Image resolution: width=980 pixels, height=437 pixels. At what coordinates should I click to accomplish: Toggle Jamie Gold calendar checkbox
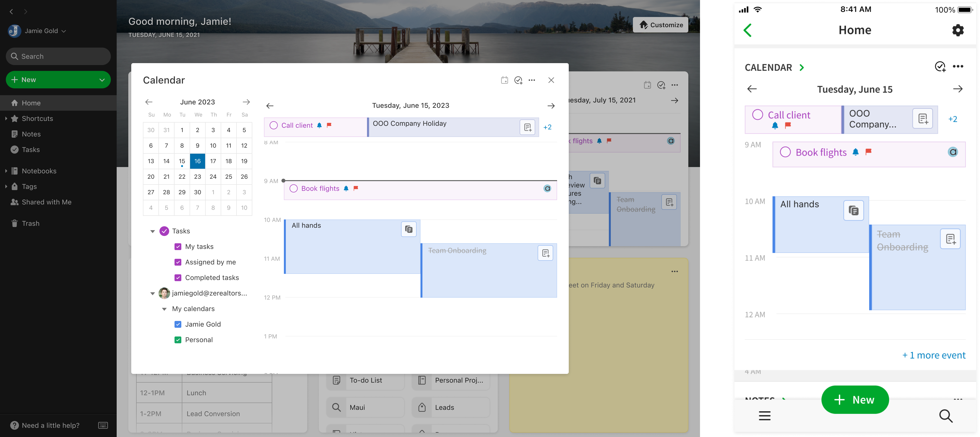pyautogui.click(x=178, y=324)
